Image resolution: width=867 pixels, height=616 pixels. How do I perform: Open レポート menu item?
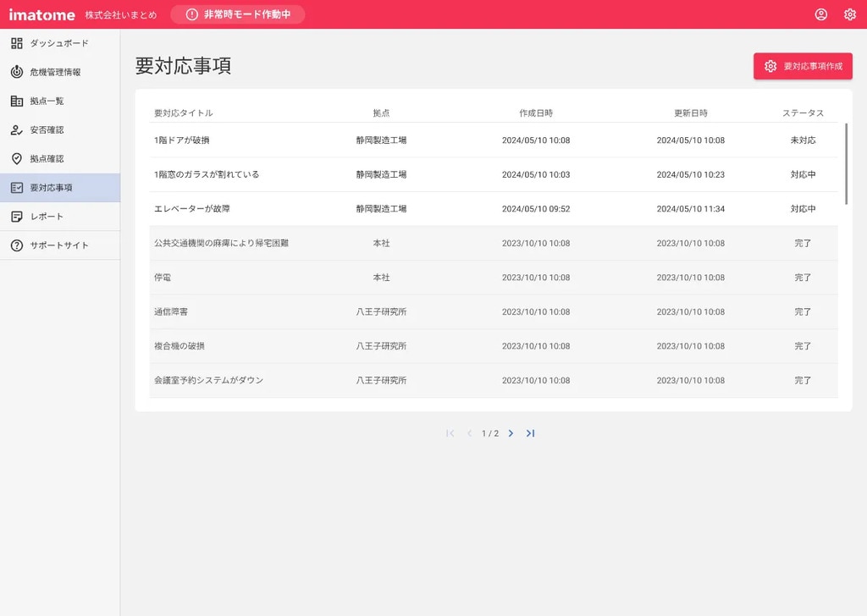pyautogui.click(x=59, y=217)
